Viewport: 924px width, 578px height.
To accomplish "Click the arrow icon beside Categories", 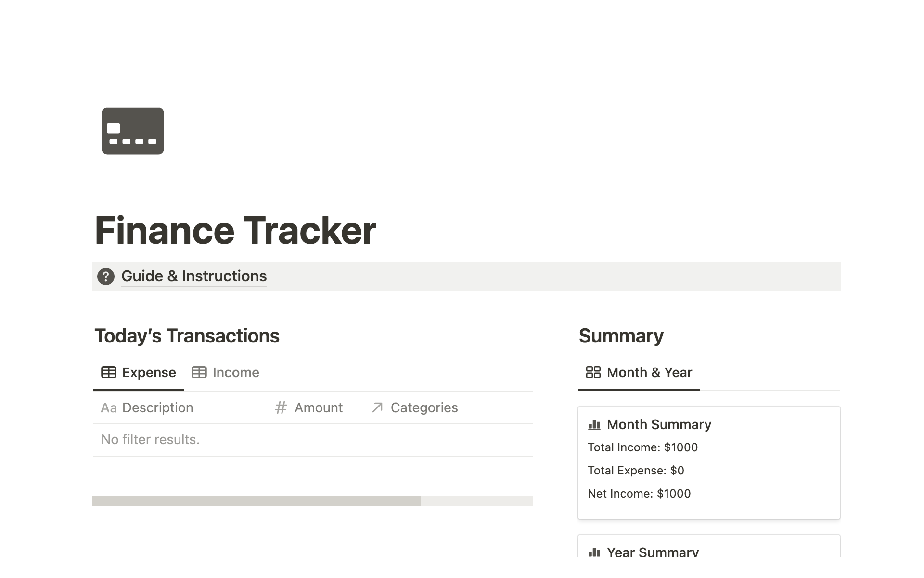I will pyautogui.click(x=377, y=407).
